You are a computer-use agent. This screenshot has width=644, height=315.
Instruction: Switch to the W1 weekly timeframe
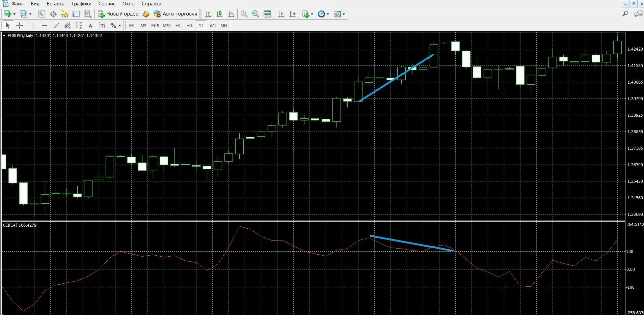coord(213,25)
